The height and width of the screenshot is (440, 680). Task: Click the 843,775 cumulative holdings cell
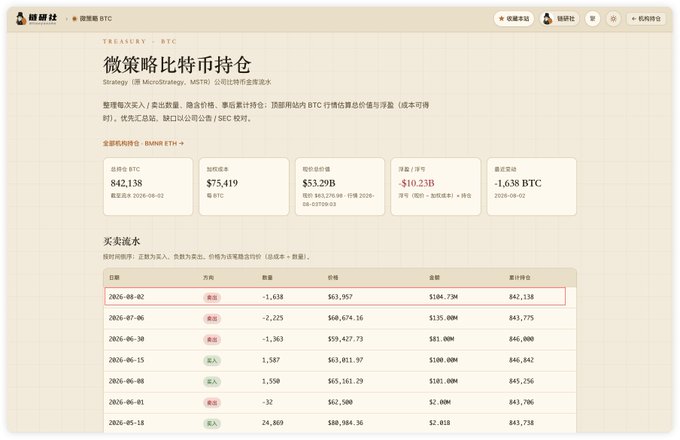pyautogui.click(x=521, y=318)
